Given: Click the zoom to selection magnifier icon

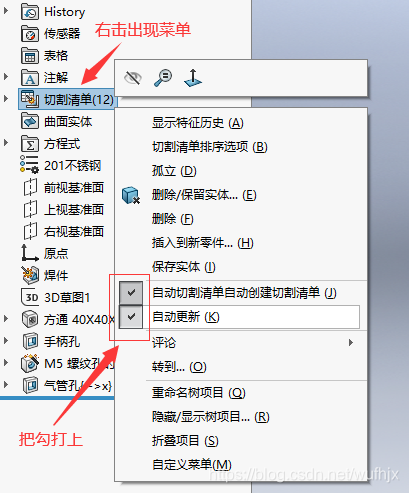Looking at the screenshot, I should pos(163,78).
